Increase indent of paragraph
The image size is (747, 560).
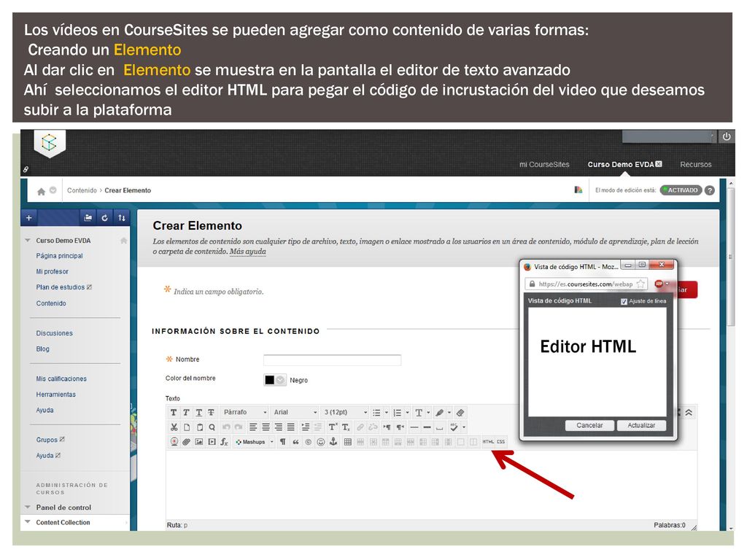pyautogui.click(x=306, y=427)
